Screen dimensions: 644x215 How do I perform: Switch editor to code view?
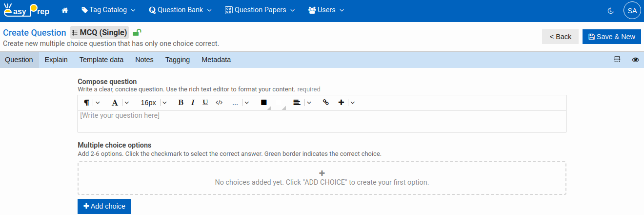click(x=219, y=103)
